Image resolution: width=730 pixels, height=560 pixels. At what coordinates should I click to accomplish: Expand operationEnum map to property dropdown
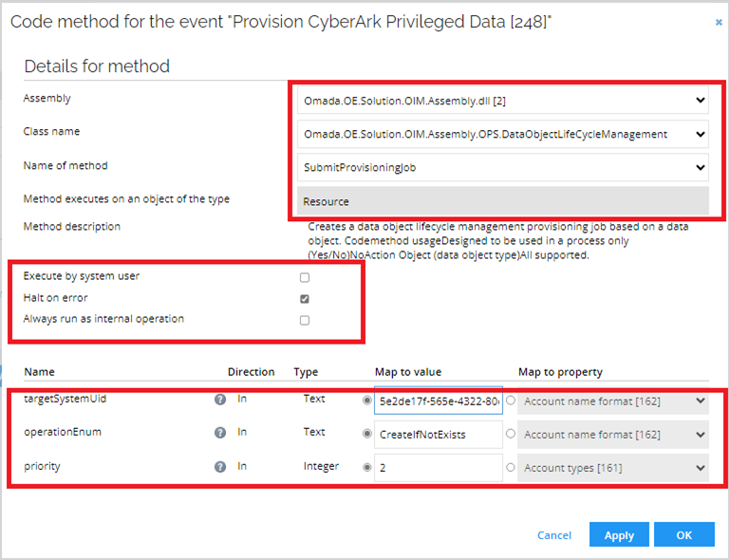point(613,435)
